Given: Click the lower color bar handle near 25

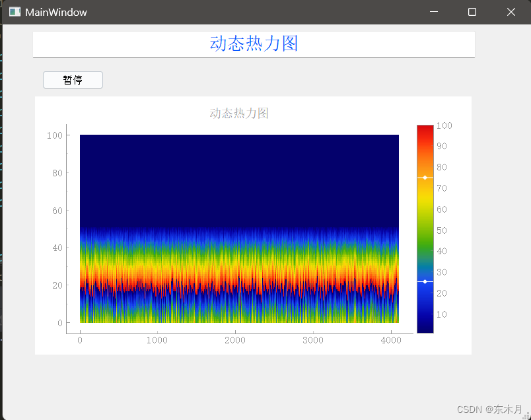Looking at the screenshot, I should coord(425,281).
